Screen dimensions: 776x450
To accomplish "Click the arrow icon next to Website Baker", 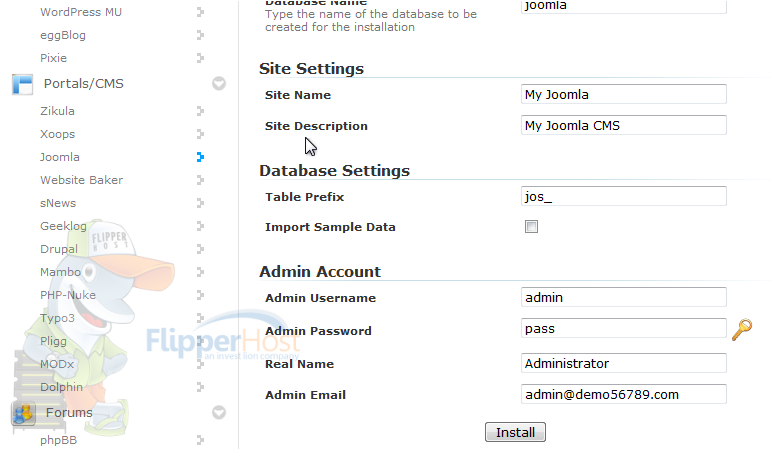I will [x=200, y=180].
